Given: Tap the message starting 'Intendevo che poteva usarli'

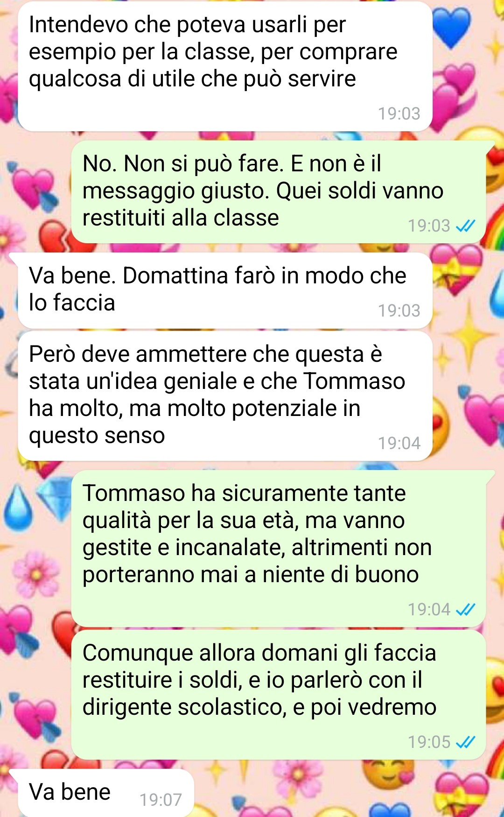Looking at the screenshot, I should tap(225, 66).
